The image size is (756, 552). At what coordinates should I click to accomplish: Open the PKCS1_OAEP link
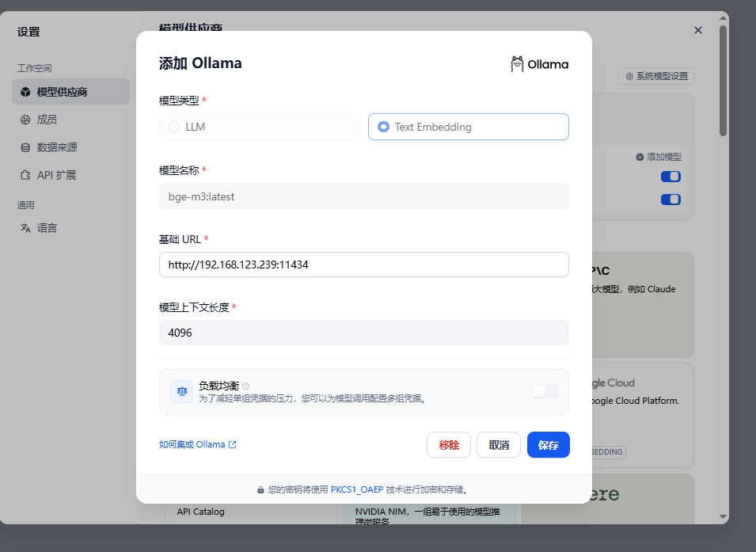coord(357,489)
